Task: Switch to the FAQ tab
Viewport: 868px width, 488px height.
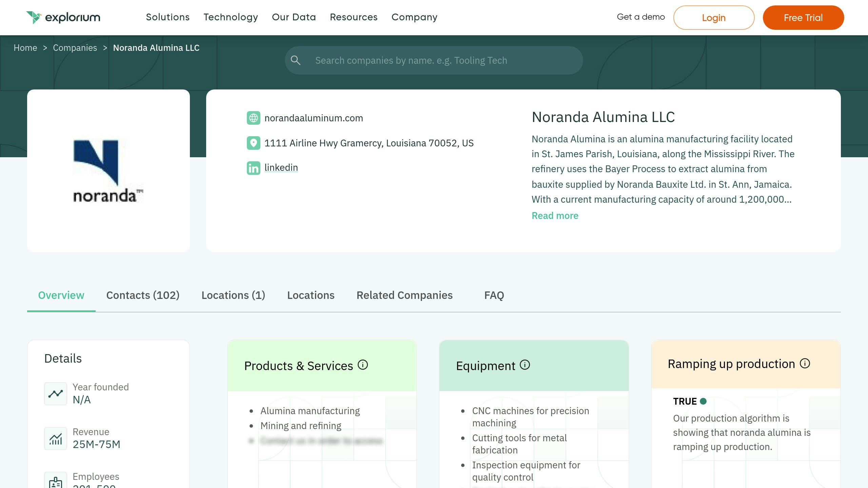Action: 494,295
